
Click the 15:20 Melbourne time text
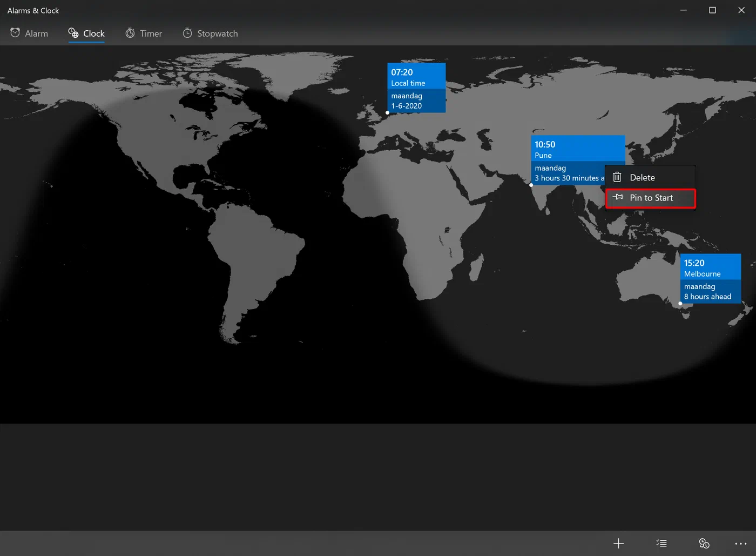coord(694,263)
